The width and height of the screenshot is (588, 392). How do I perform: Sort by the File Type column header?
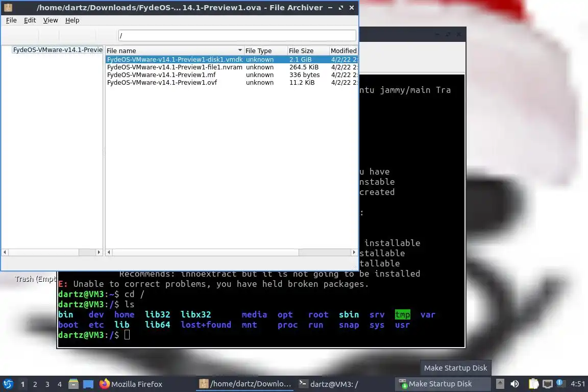[265, 51]
